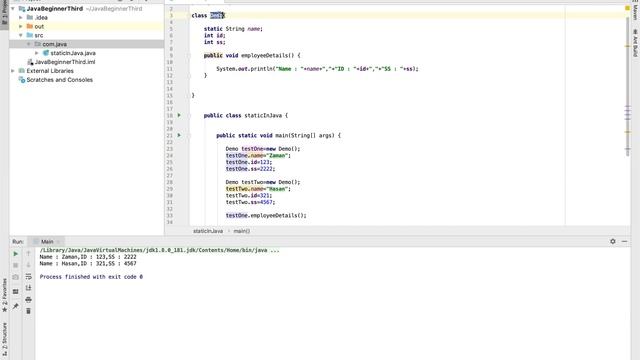Open the Ant Build side tool window
Viewport: 640px width, 360px height.
pyautogui.click(x=635, y=43)
